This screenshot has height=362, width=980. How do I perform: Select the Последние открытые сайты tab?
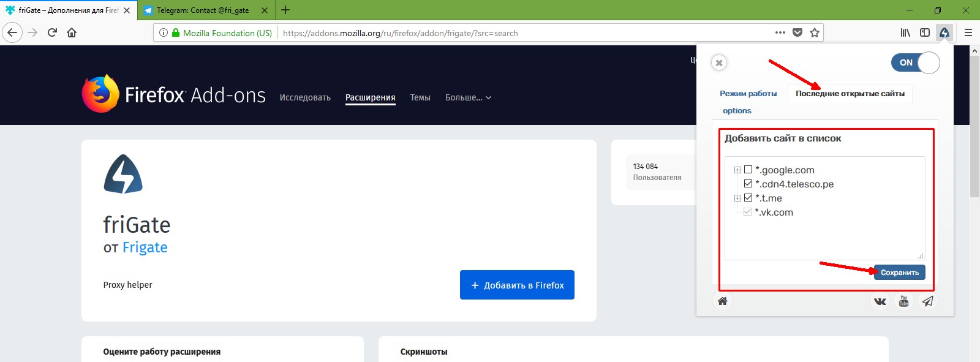tap(850, 94)
